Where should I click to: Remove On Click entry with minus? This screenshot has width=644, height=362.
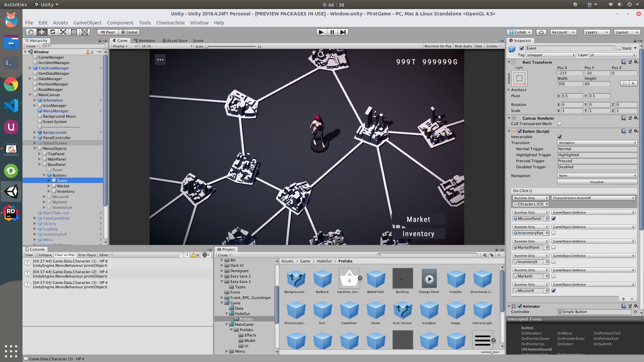pyautogui.click(x=632, y=299)
